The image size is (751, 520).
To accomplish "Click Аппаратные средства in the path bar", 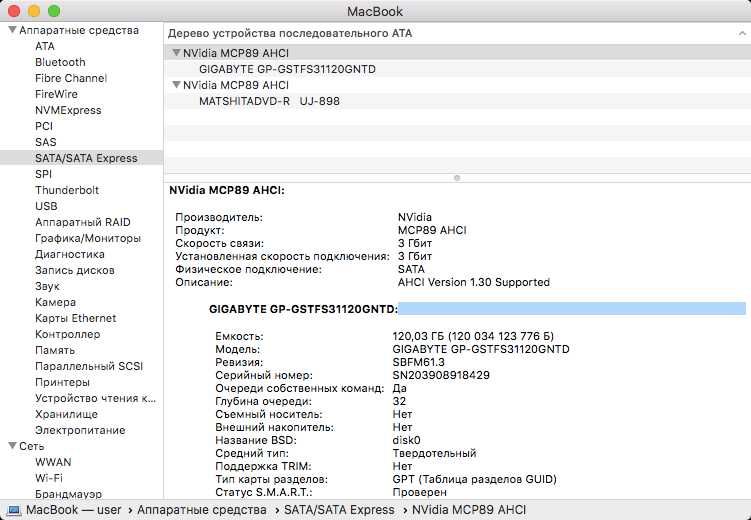I will [202, 510].
